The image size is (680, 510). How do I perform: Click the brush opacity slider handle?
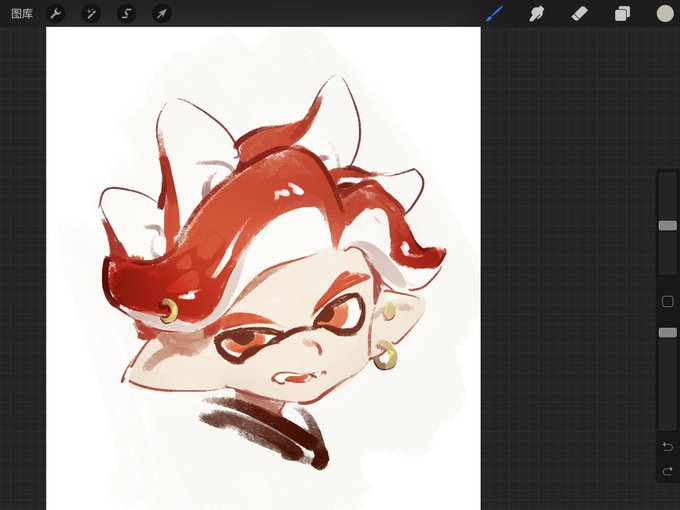[668, 333]
